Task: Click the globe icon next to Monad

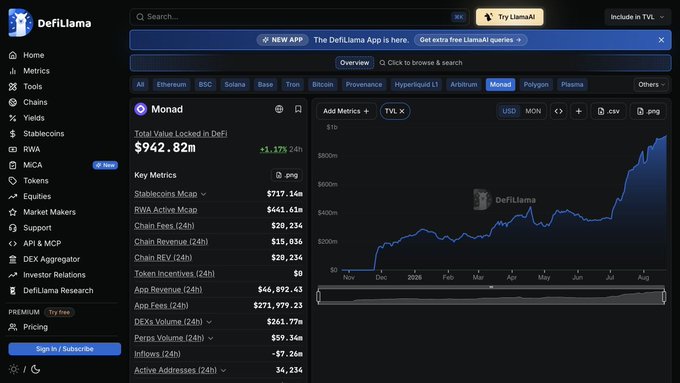Action: pos(279,109)
